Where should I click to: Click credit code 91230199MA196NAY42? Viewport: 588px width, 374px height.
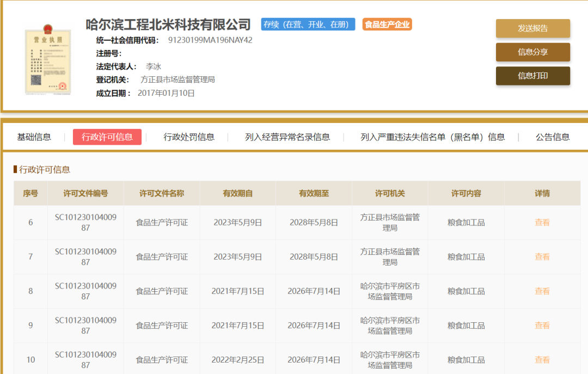pyautogui.click(x=210, y=40)
